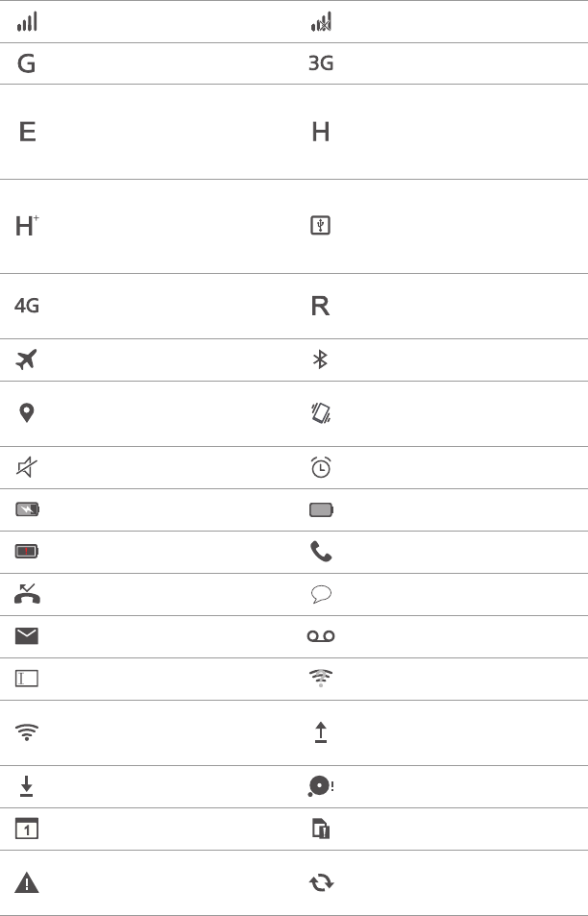
Task: Click the 4G network icon
Action: pos(27,306)
